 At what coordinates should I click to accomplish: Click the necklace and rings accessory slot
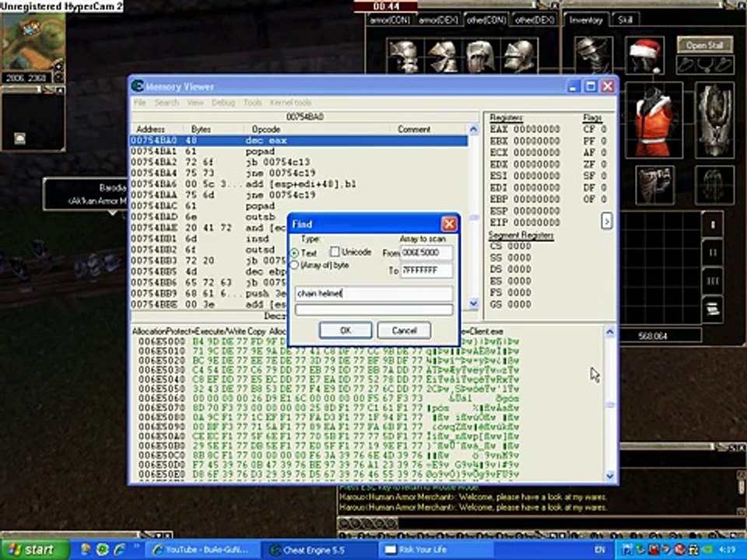(705, 65)
